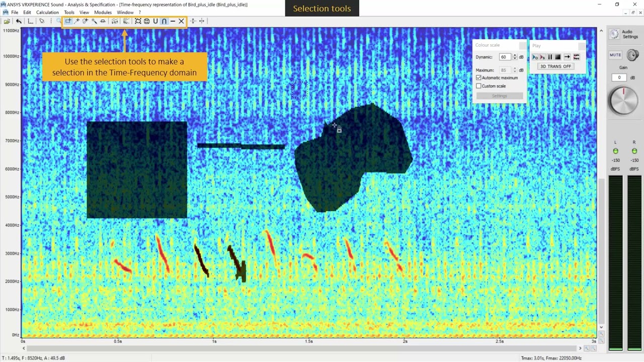Click the dashed bounding-box selection icon

pyautogui.click(x=138, y=21)
